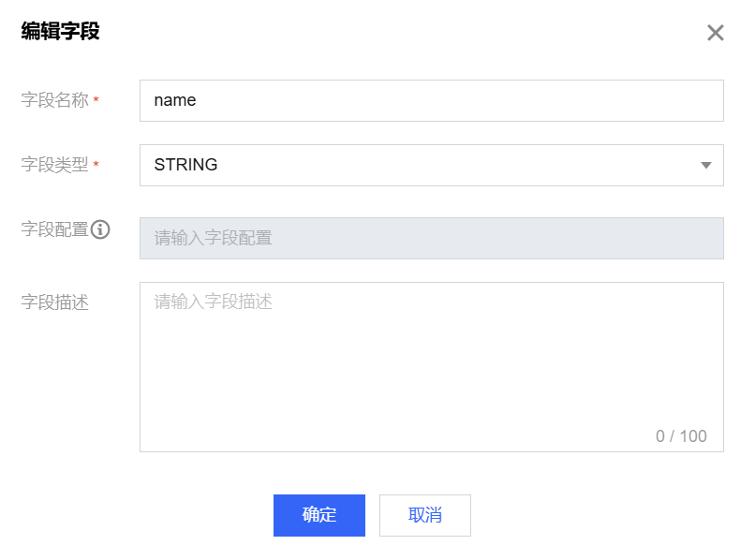Click the 字段描述 label
Viewport: 755px width, 560px height.
(54, 302)
